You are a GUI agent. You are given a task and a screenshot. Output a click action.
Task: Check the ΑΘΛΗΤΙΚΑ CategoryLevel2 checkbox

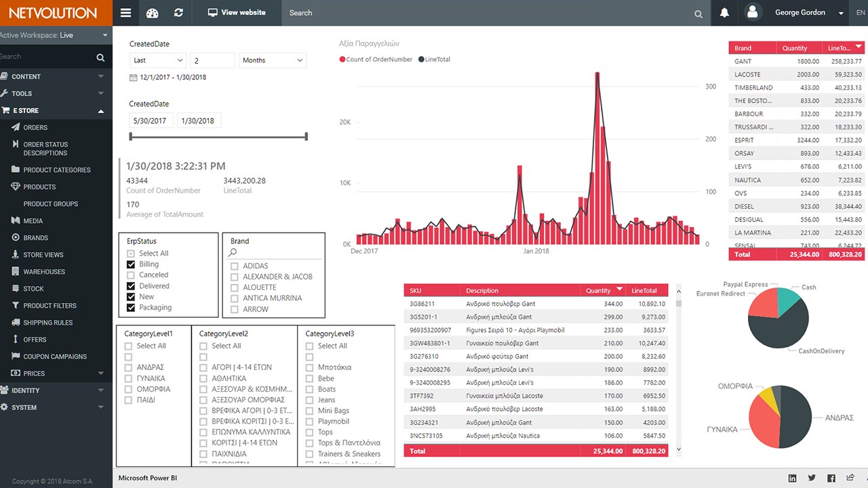pyautogui.click(x=203, y=378)
